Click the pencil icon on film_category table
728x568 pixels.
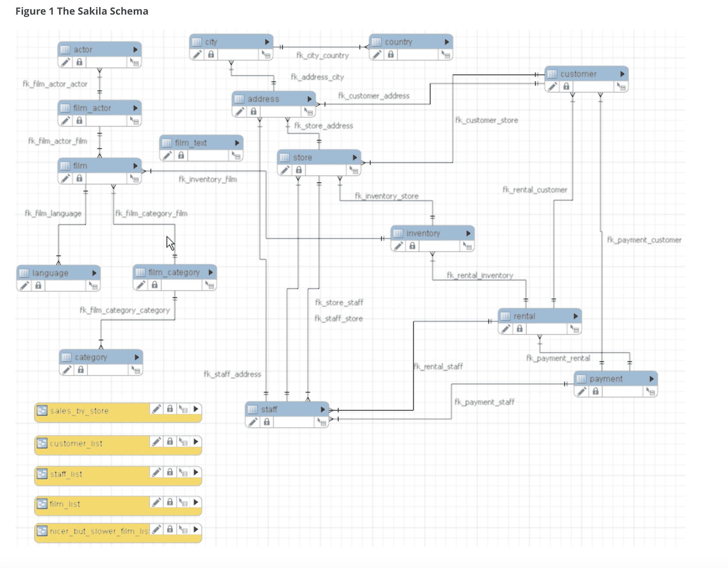[x=141, y=285]
